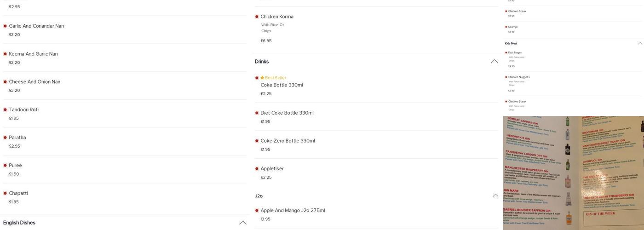Click the red dot next to Scampi
Image resolution: width=644 pixels, height=230 pixels.
point(506,27)
